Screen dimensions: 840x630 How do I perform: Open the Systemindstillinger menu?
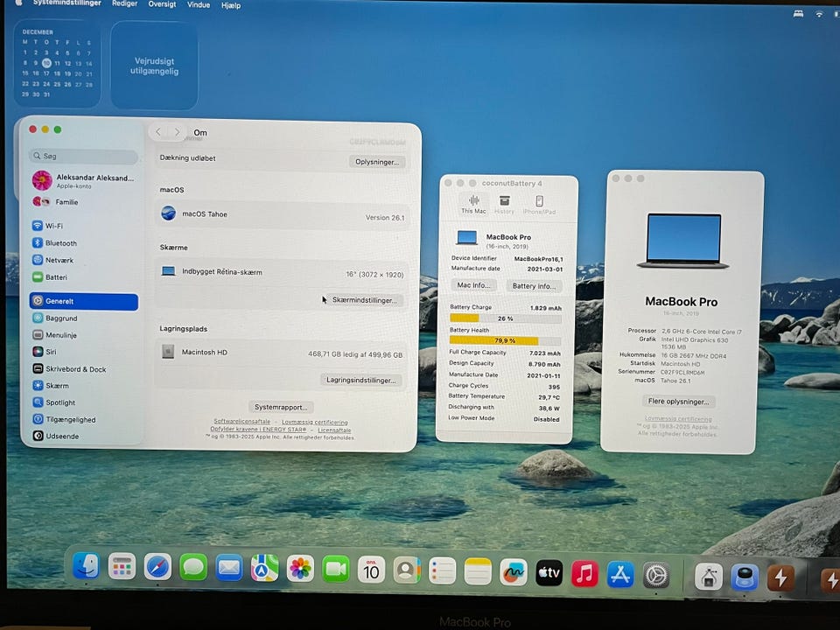click(67, 3)
